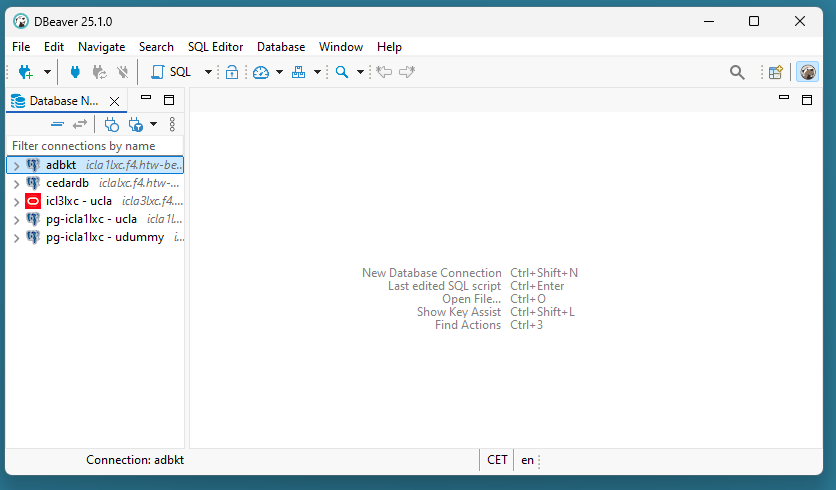Image resolution: width=836 pixels, height=490 pixels.
Task: Open the perspective switcher icon
Action: point(776,72)
